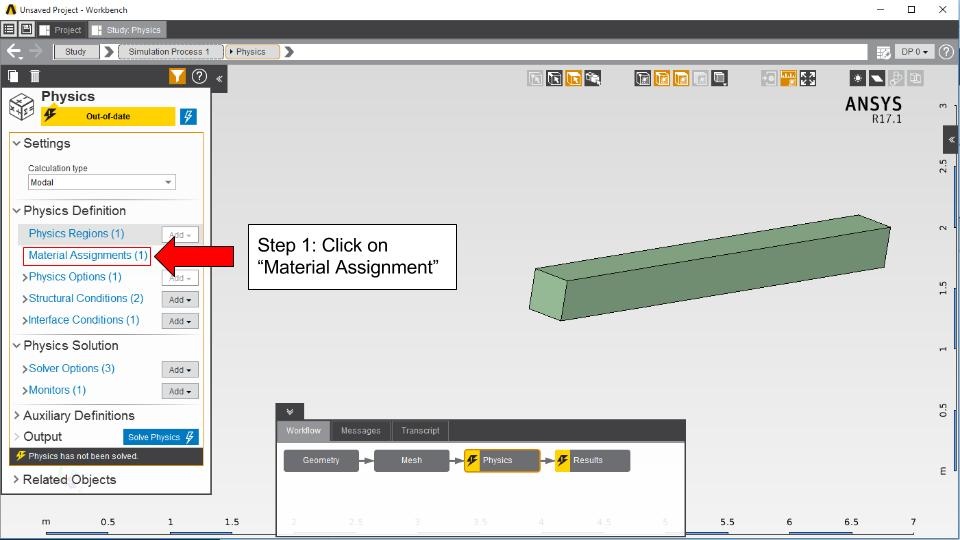Toggle the orange ruler scale icon

[x=789, y=78]
